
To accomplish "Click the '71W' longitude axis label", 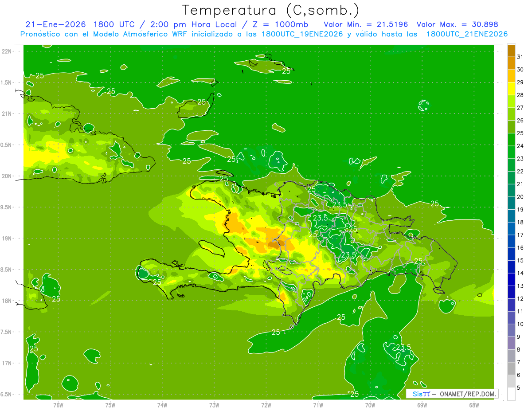I will [318, 405].
